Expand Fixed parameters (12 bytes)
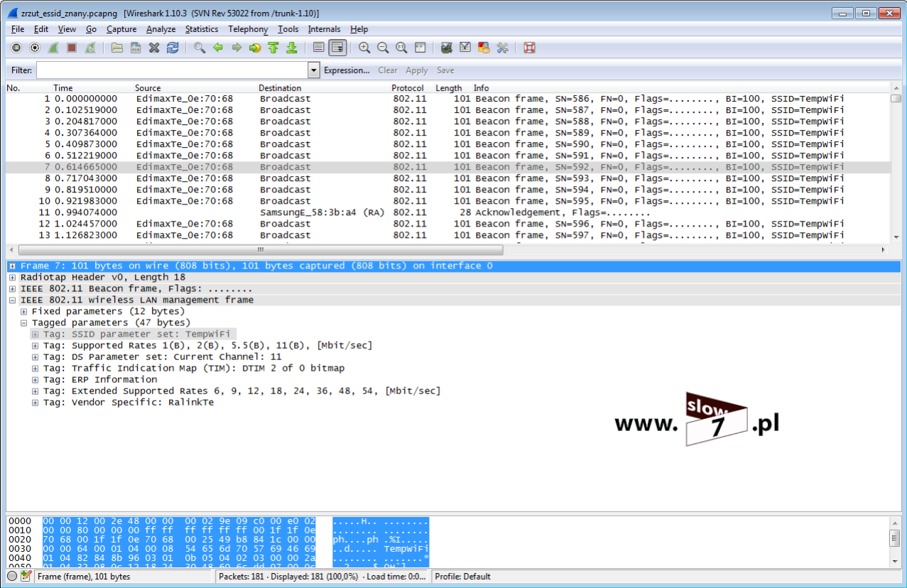The image size is (907, 588). 24,312
